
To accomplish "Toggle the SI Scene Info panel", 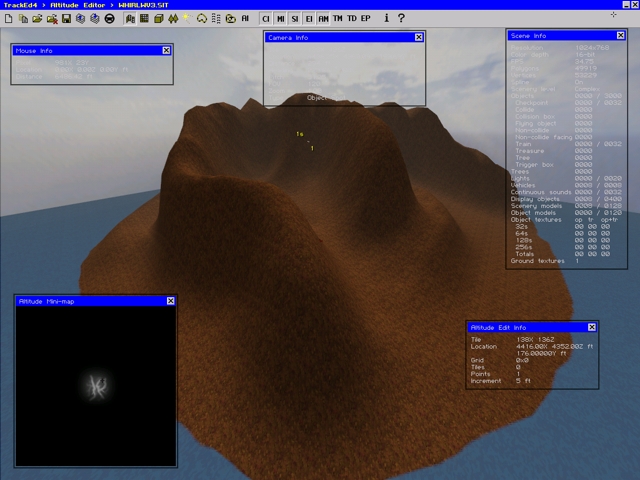I will point(295,19).
